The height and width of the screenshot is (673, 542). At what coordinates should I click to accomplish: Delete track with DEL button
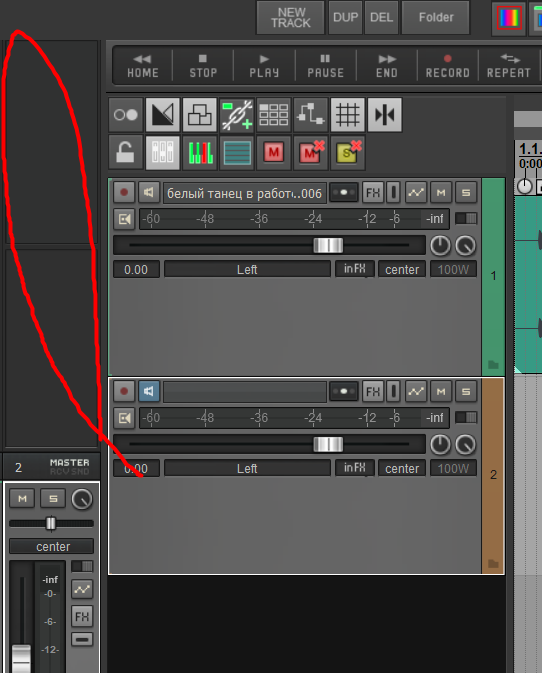[382, 18]
